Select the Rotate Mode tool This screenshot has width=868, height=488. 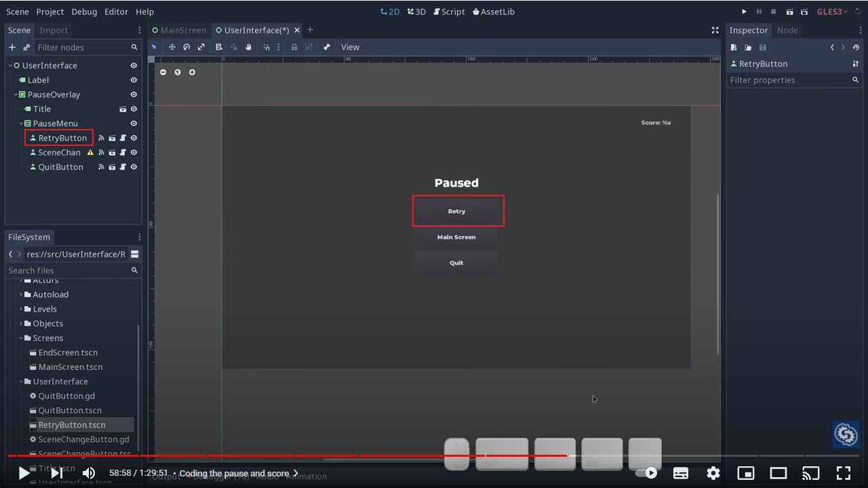pyautogui.click(x=186, y=47)
